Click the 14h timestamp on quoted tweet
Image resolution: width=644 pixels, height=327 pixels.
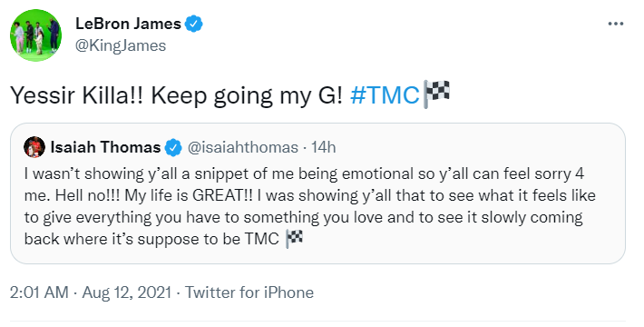pos(324,147)
